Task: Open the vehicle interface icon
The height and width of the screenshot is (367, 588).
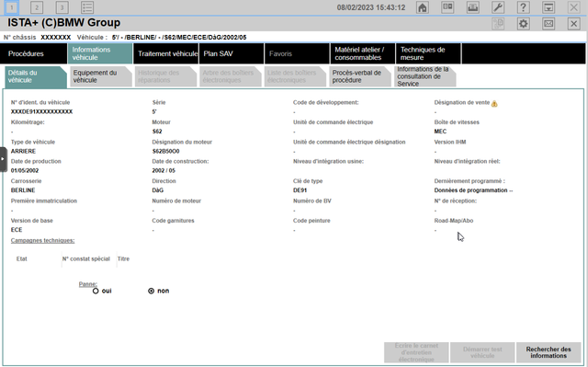Action: tap(472, 7)
